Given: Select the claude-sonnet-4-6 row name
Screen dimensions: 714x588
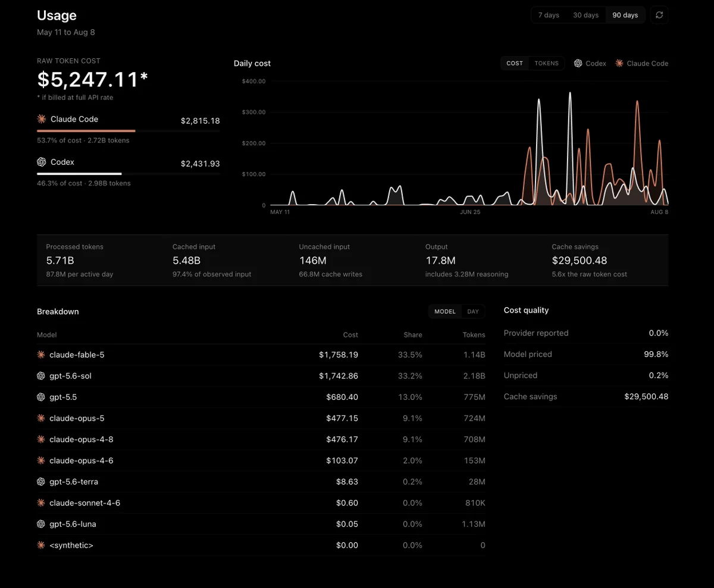Looking at the screenshot, I should (84, 503).
